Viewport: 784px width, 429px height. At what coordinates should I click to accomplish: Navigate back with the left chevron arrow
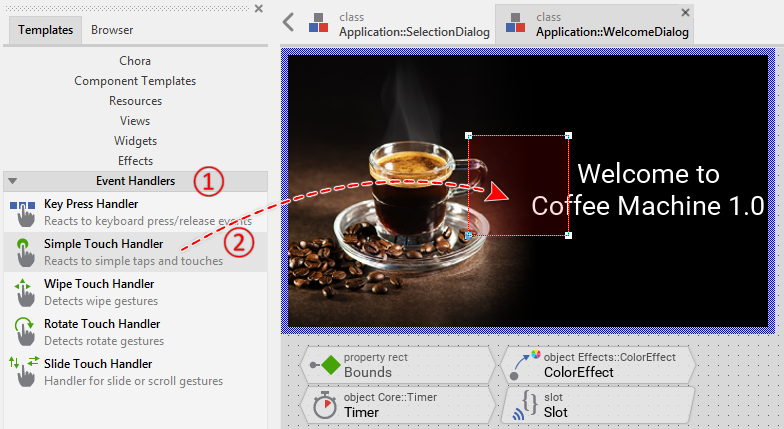[x=288, y=22]
